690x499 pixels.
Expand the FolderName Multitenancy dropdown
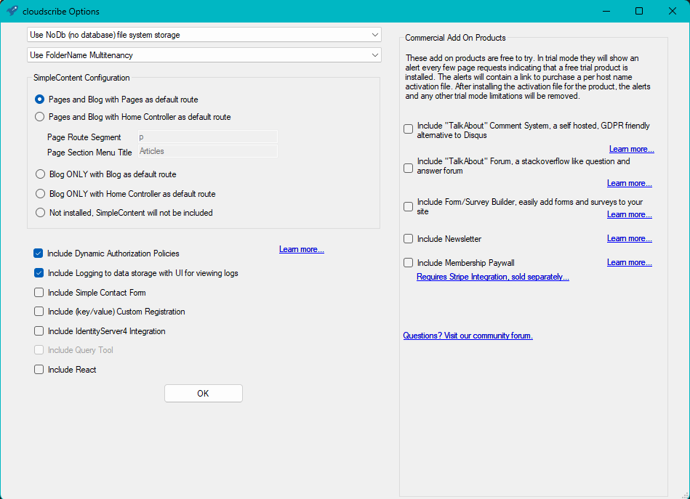tap(204, 55)
